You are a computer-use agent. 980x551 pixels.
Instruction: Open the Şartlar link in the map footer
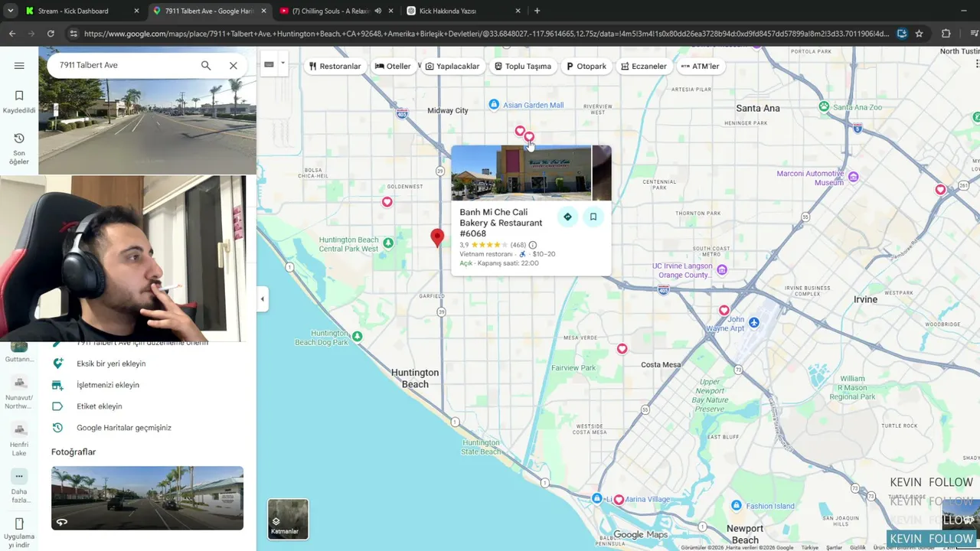pos(834,547)
